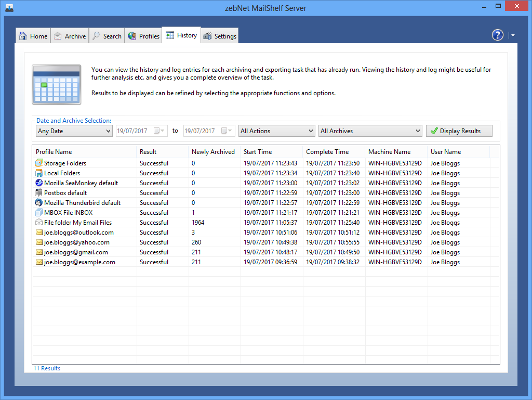Sort by Start Time column header
This screenshot has height=400, width=532.
click(258, 152)
